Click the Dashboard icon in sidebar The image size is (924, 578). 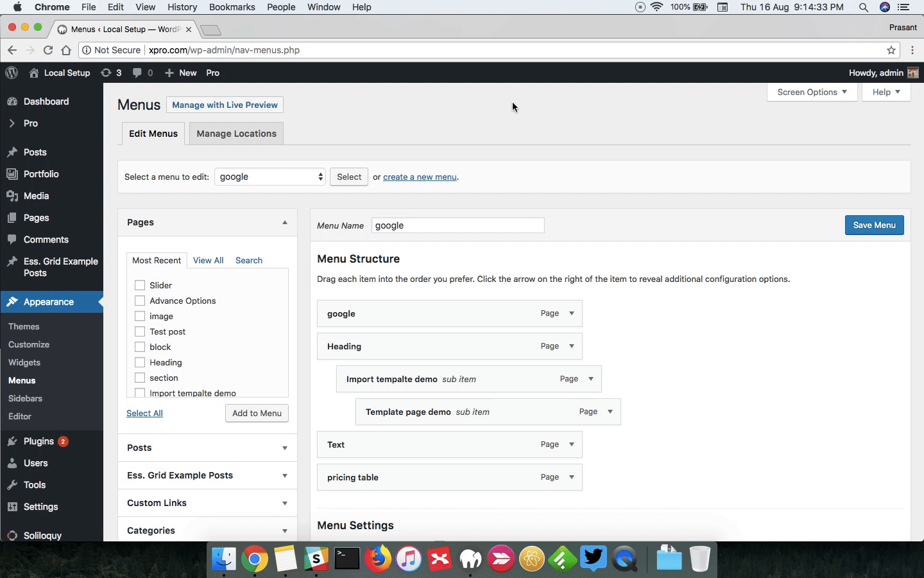[x=12, y=101]
